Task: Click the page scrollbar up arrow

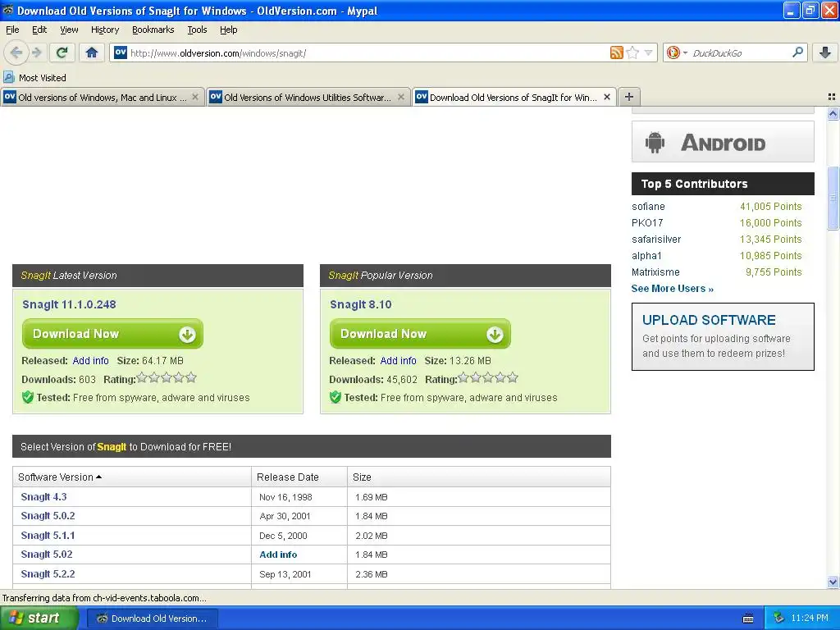Action: (x=833, y=113)
